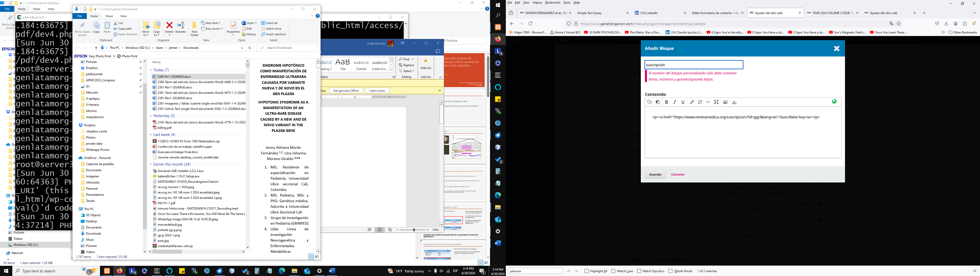Open Easy access dropdown in Explorer ribbon
The height and width of the screenshot is (276, 980).
tap(212, 29)
